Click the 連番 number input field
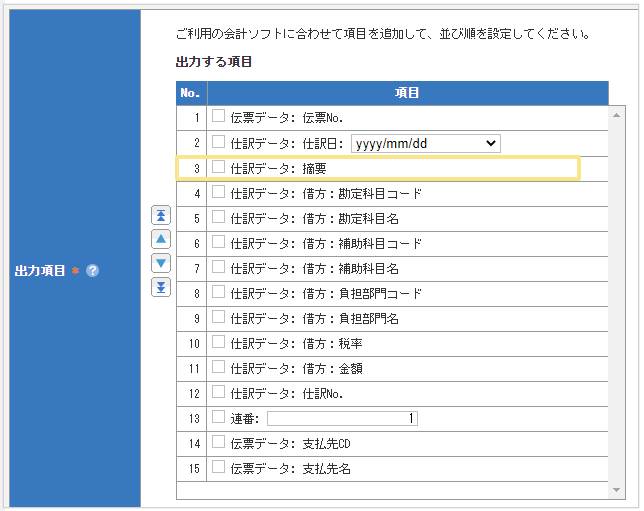Image resolution: width=644 pixels, height=511 pixels. tap(342, 419)
